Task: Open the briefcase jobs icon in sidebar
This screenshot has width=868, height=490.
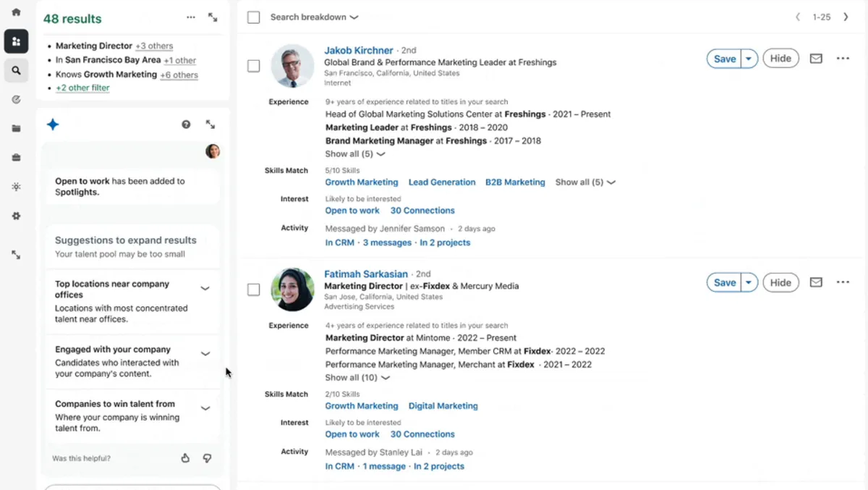Action: [x=16, y=158]
